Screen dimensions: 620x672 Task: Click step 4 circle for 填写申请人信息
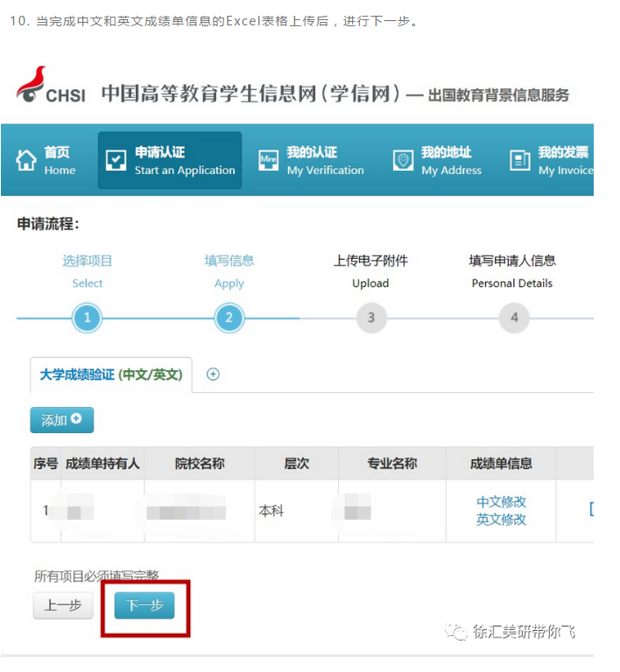pos(514,318)
